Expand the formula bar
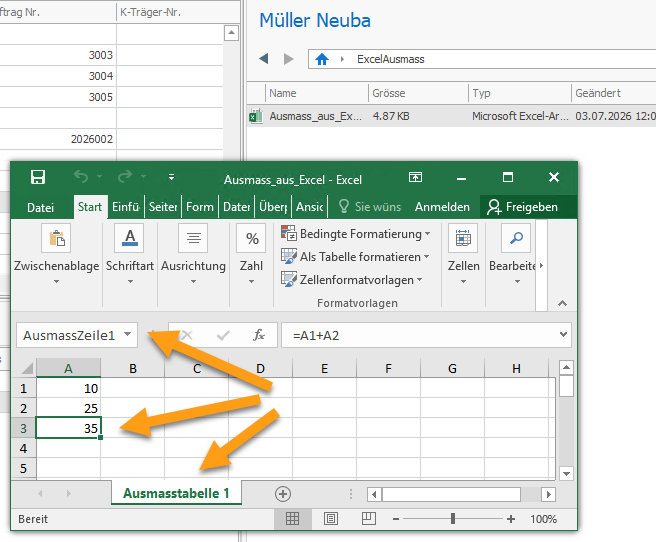This screenshot has height=542, width=656. coord(564,335)
